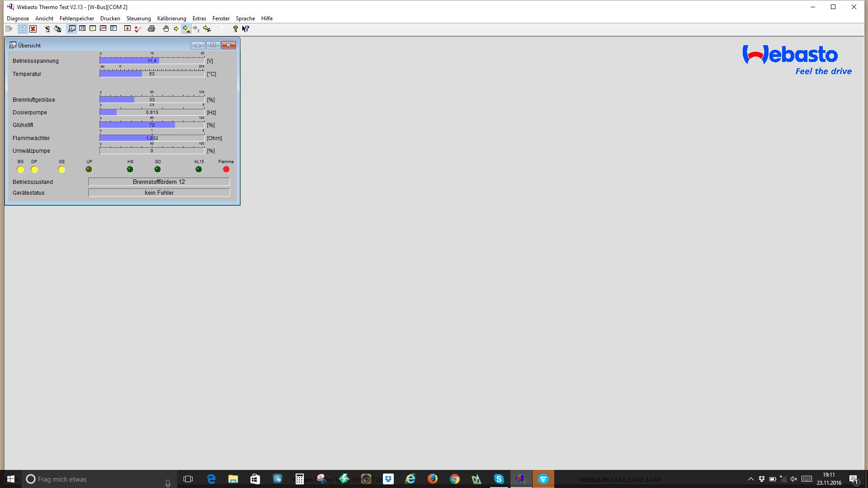The height and width of the screenshot is (488, 868).
Task: Click the context help arrow-question icon
Action: 245,29
